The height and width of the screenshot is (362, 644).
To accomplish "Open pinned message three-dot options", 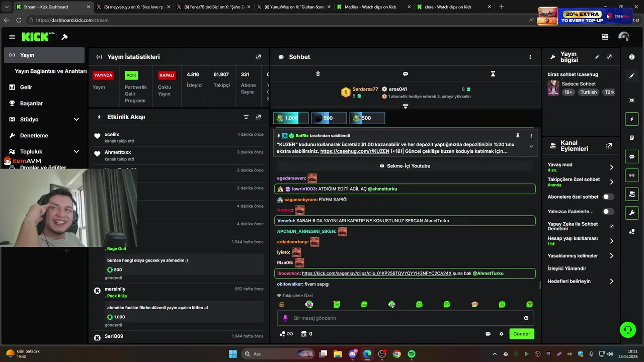I will click(531, 136).
